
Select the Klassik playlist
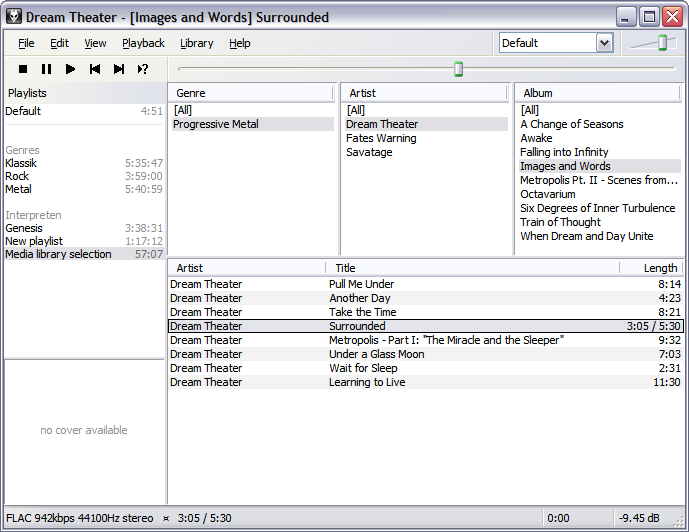(84, 163)
